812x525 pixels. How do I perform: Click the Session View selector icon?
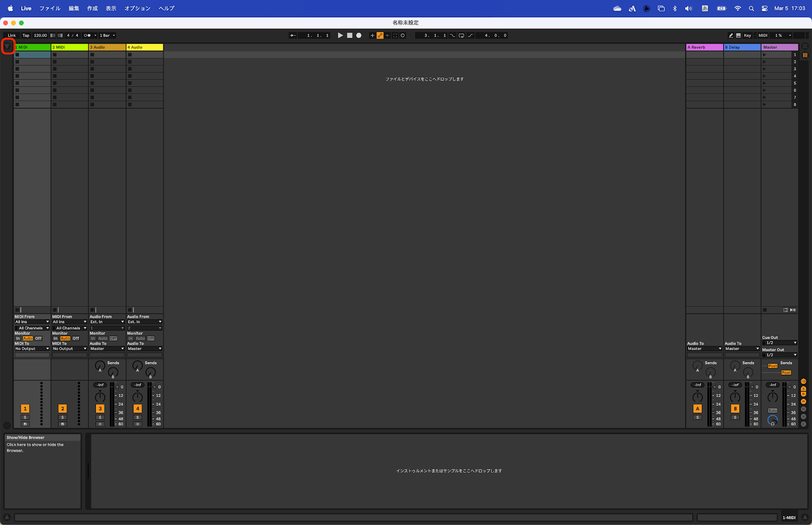point(805,55)
